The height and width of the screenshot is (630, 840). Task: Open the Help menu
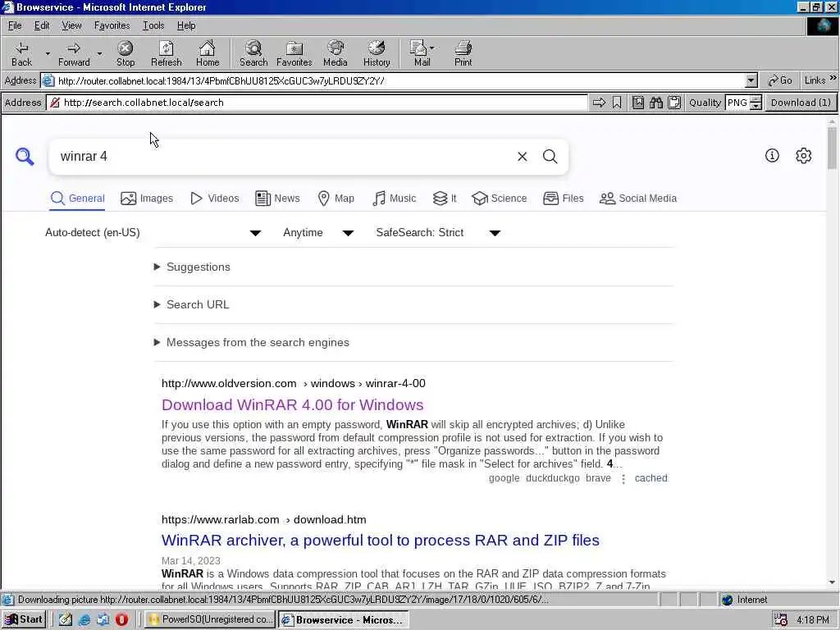pyautogui.click(x=186, y=25)
